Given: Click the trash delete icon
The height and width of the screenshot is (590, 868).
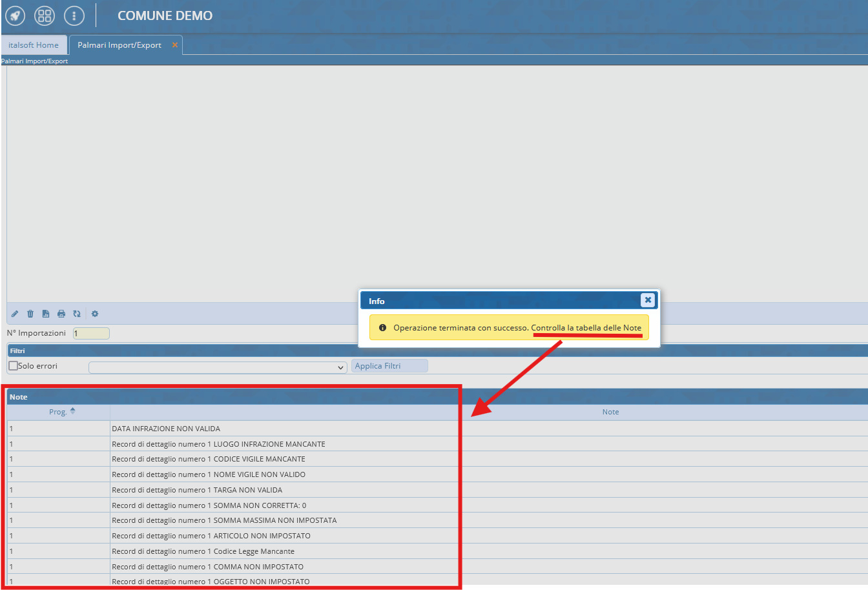Looking at the screenshot, I should pos(30,314).
